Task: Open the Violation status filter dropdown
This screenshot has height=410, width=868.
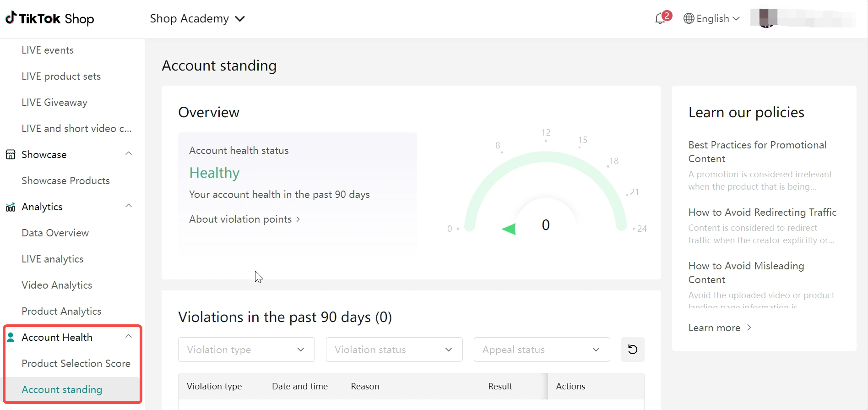Action: (394, 350)
